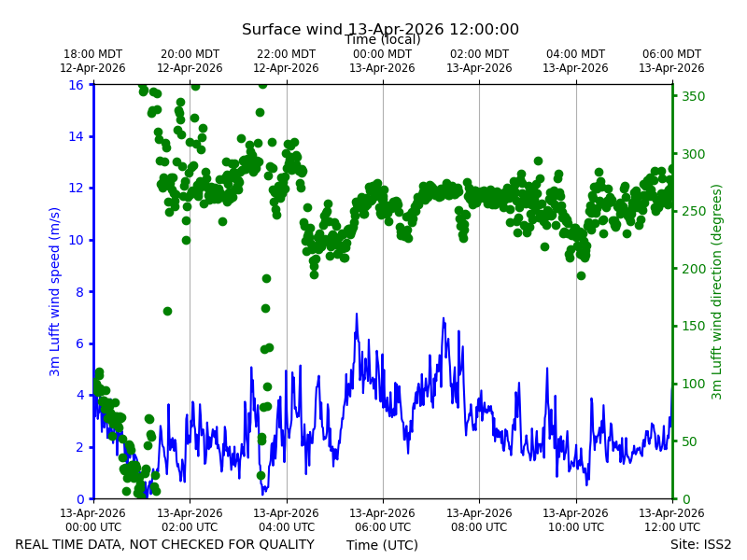Click the '00:00 MDT 13-Apr-2026' top tick label
Image resolution: width=747 pixels, height=560 pixels.
(383, 61)
